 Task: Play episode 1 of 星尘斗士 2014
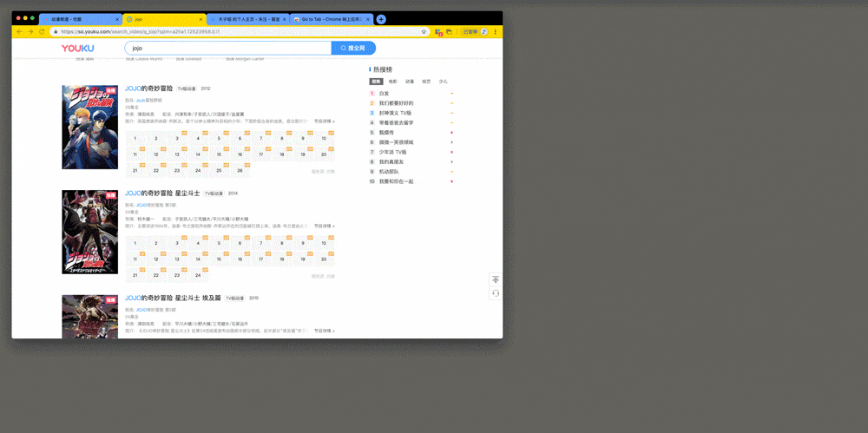pos(135,243)
